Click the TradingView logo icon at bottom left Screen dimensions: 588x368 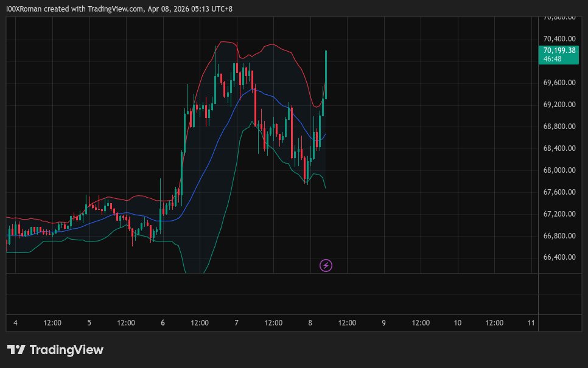16,350
